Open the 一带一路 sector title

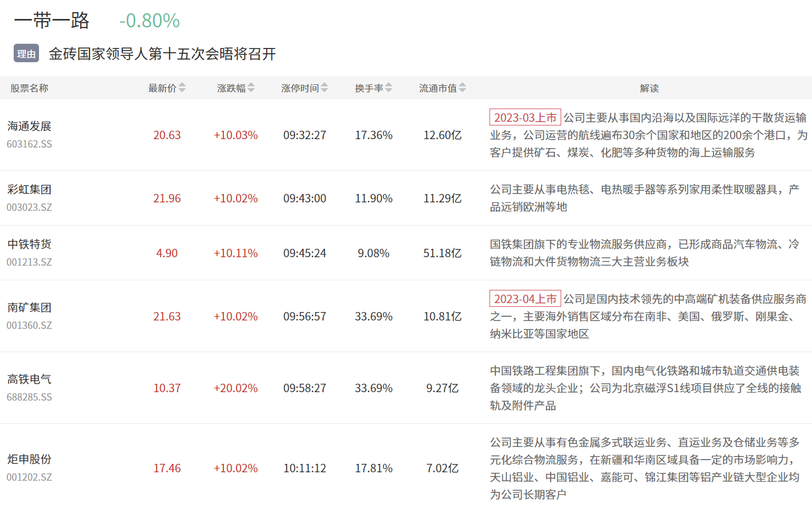[x=52, y=21]
